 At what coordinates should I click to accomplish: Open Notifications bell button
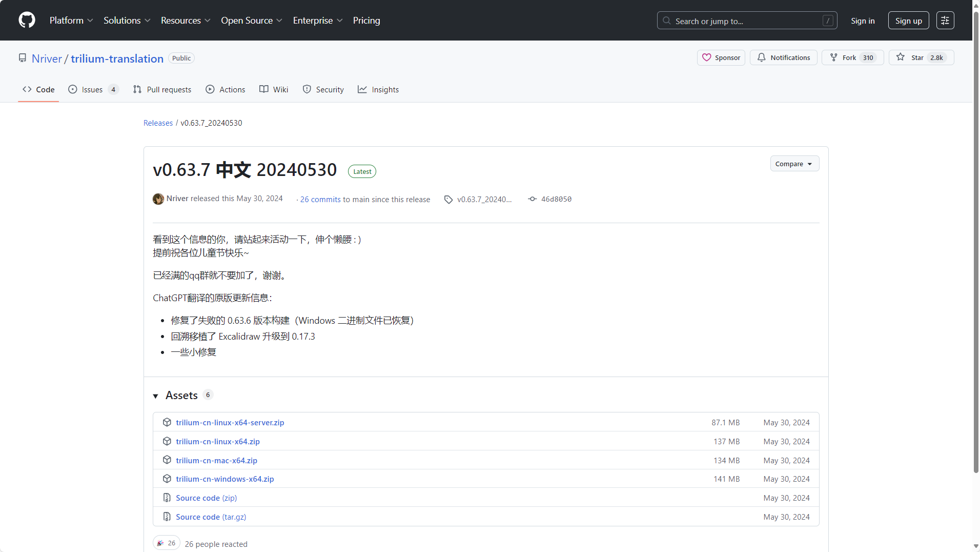tap(783, 57)
